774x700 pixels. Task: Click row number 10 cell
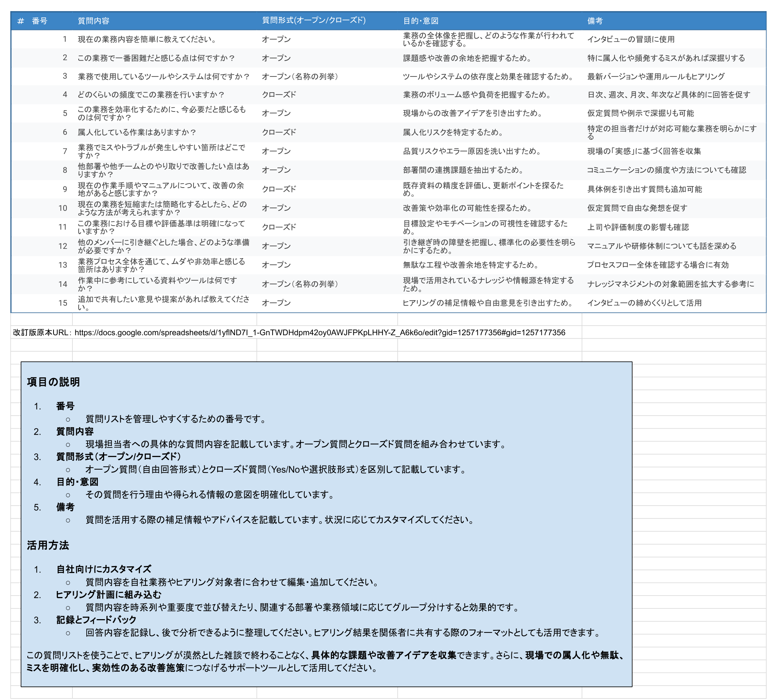point(41,208)
